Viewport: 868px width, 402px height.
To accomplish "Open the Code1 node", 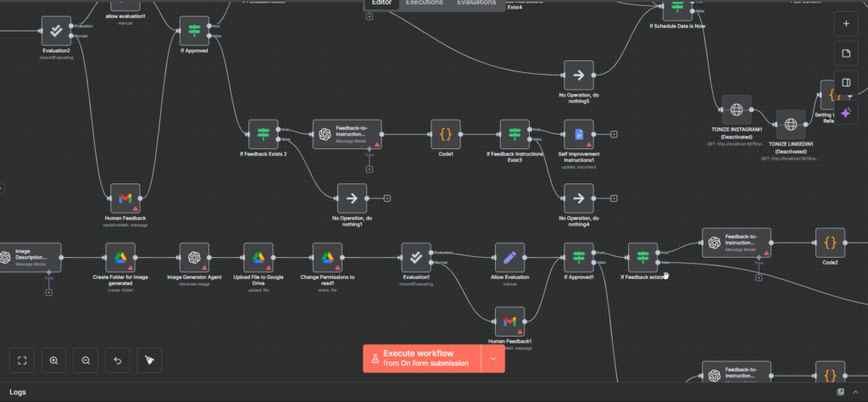I will pyautogui.click(x=446, y=135).
